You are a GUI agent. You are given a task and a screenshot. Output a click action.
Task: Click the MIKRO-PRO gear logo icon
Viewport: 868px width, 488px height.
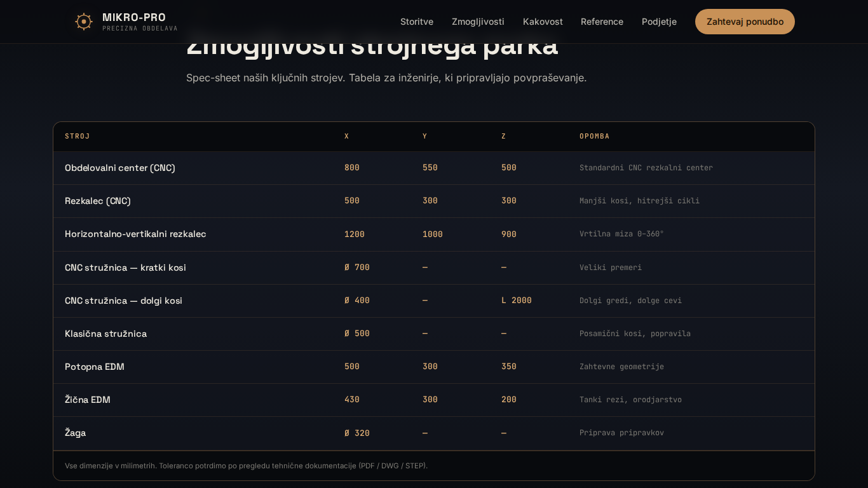[84, 22]
